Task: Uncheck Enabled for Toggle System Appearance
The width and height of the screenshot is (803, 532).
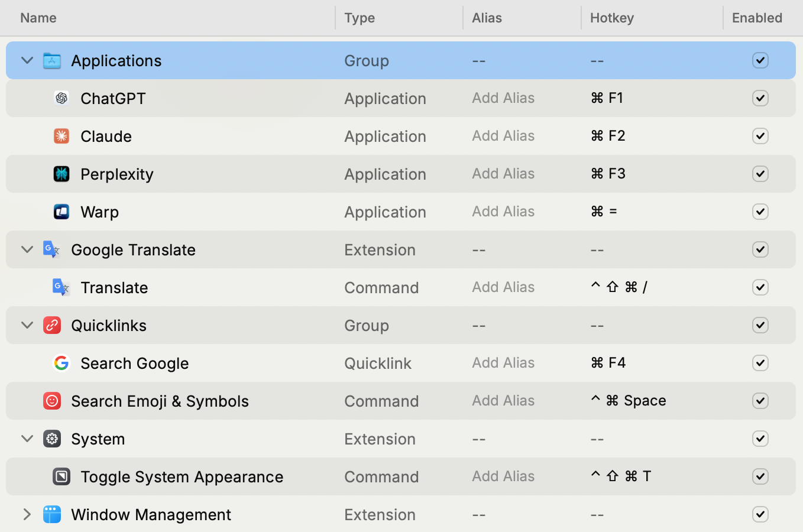Action: [760, 476]
